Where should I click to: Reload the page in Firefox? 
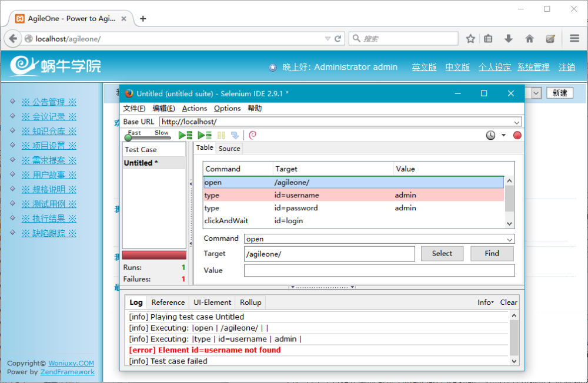click(x=338, y=39)
